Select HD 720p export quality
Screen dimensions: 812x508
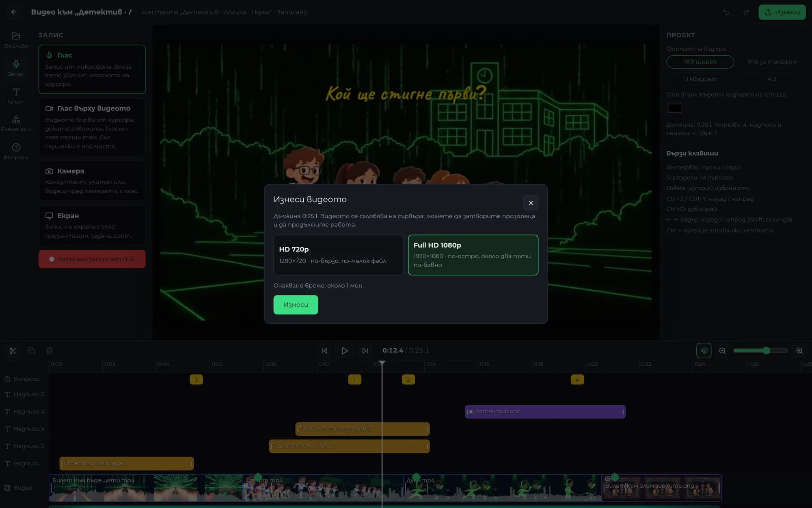point(339,255)
